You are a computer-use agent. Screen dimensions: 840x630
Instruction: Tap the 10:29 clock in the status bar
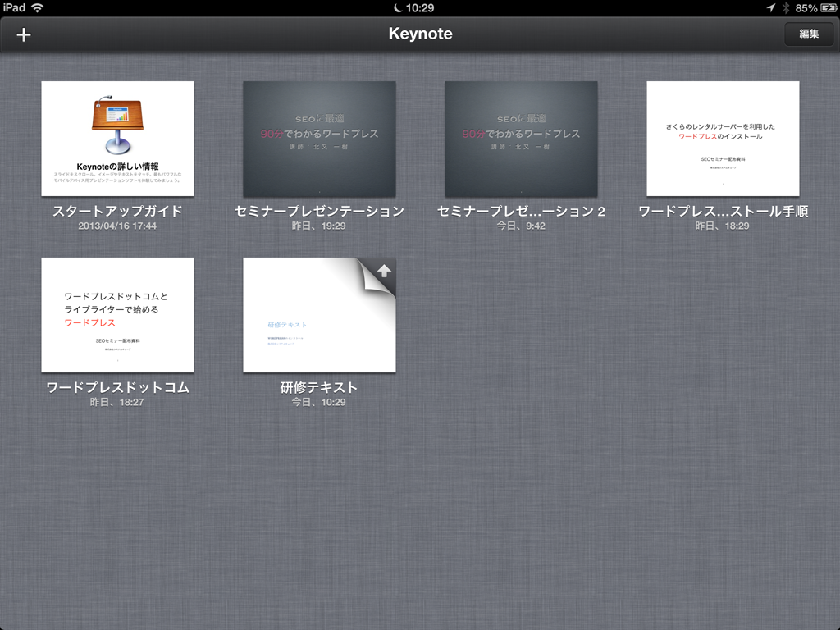point(420,8)
